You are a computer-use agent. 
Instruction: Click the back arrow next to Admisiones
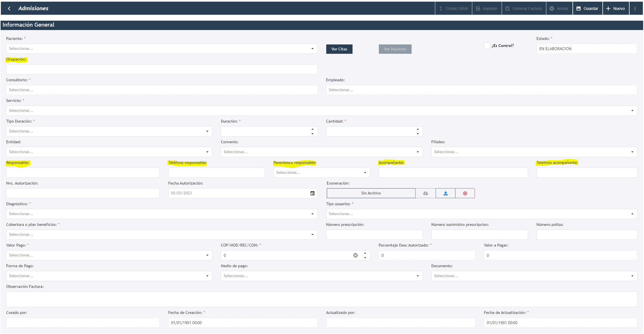point(9,8)
